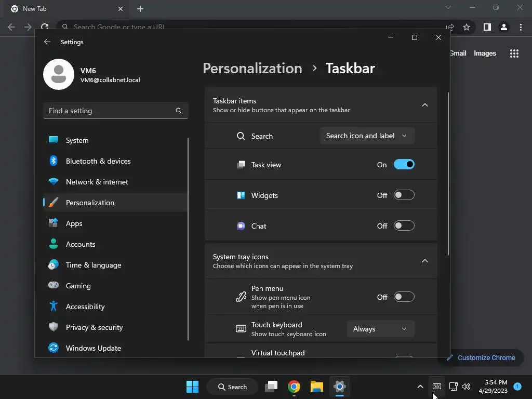Click Chrome address bar

point(251,26)
